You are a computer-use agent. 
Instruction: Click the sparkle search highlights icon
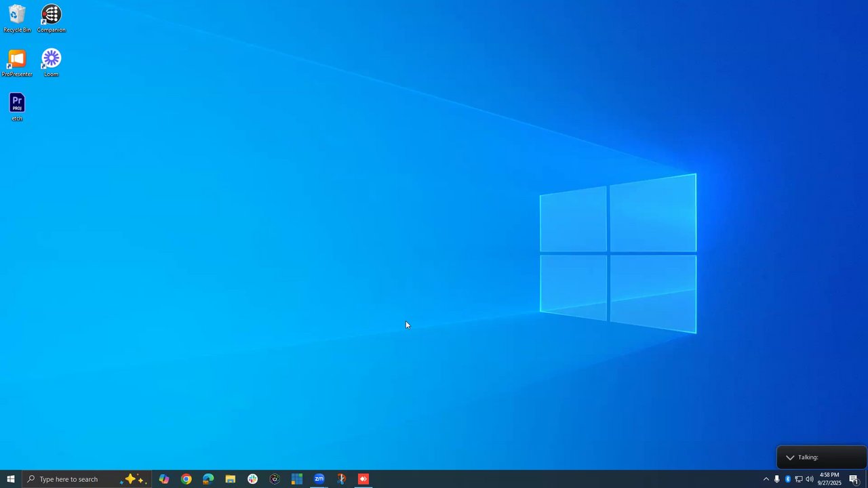point(133,479)
